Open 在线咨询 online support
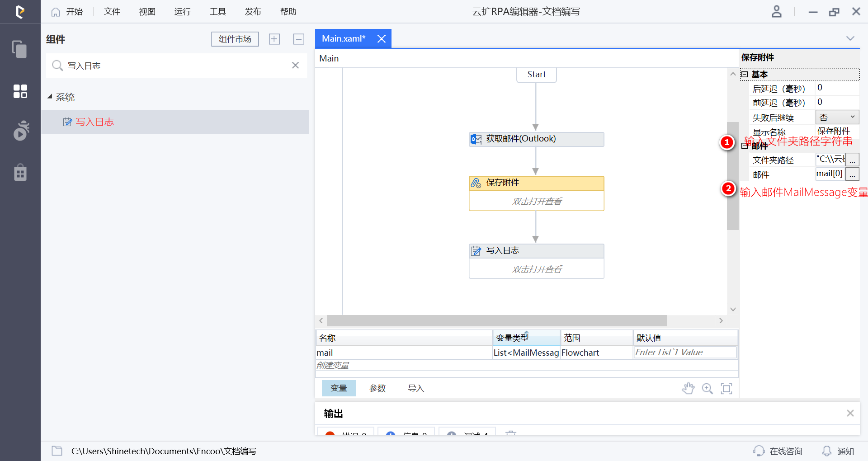This screenshot has width=868, height=461. coord(778,451)
